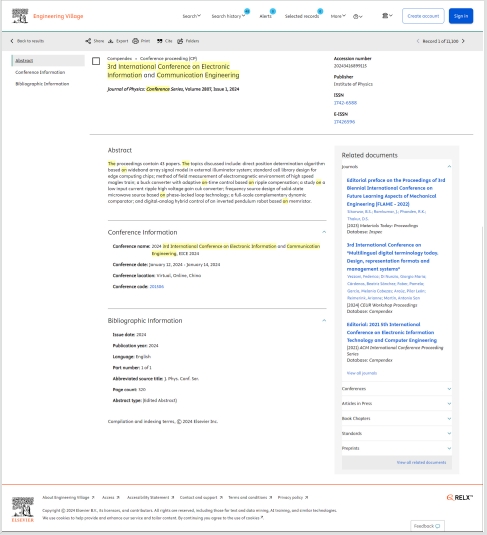Click the Create account button

pyautogui.click(x=423, y=16)
